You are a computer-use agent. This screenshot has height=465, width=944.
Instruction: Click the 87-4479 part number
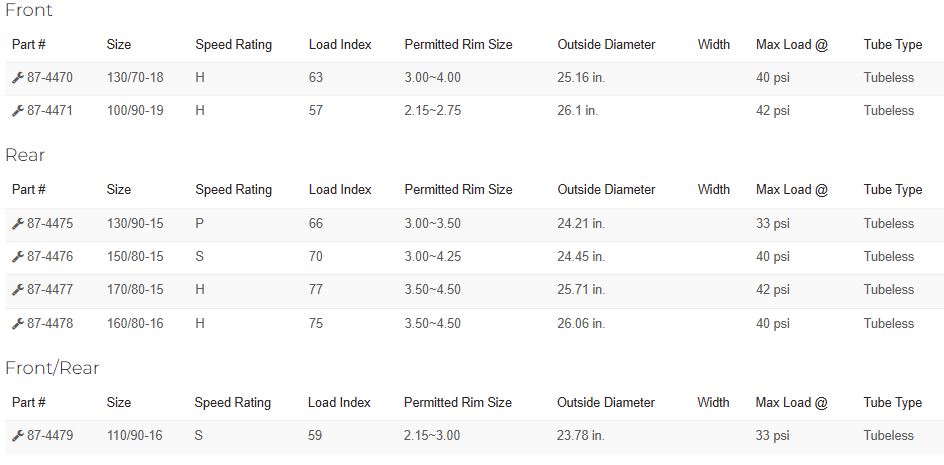tap(50, 435)
